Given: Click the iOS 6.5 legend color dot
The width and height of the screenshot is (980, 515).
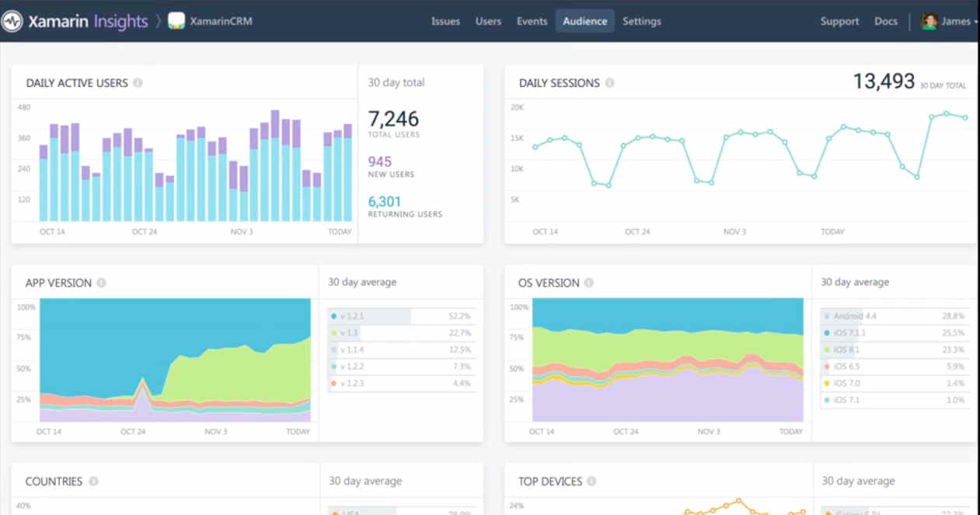Looking at the screenshot, I should [x=826, y=366].
